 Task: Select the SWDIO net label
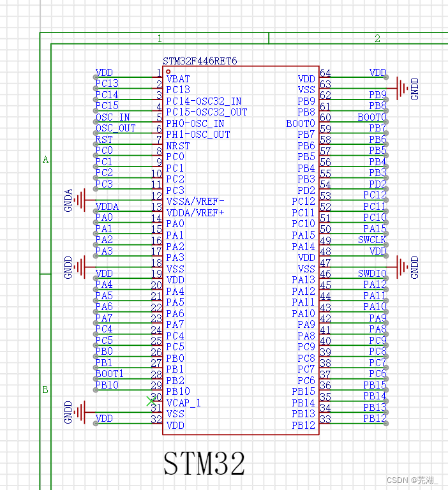point(372,274)
